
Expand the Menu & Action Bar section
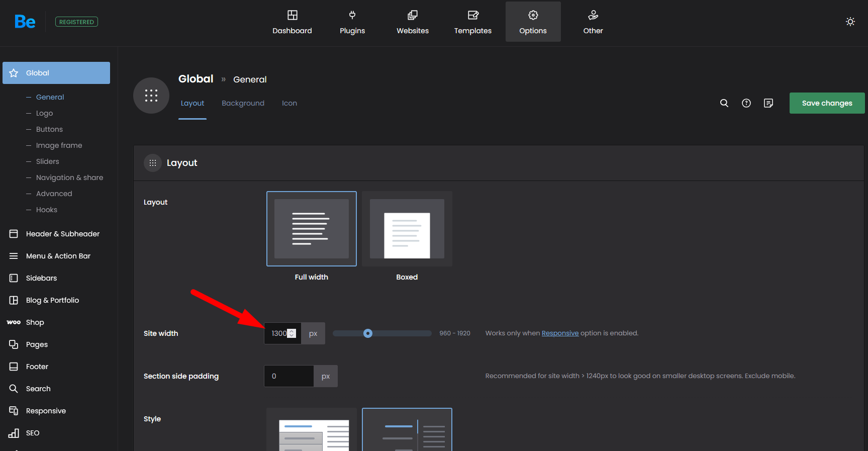coord(58,256)
